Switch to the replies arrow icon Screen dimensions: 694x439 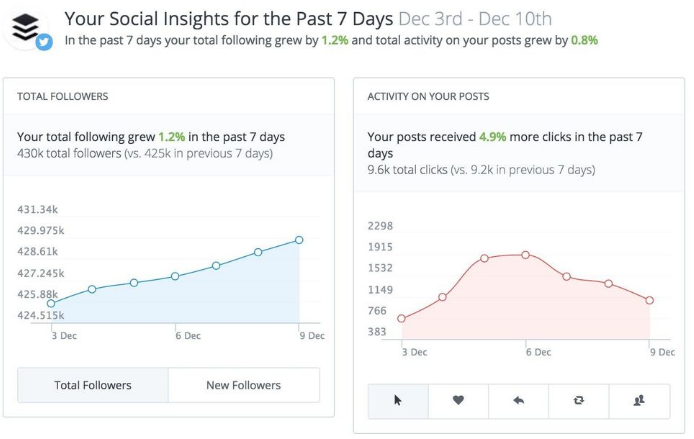click(518, 400)
